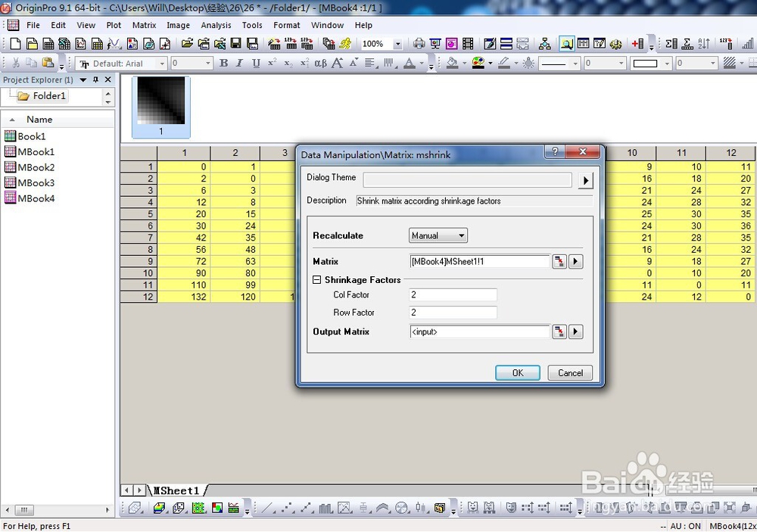Open the Project Explorer panel options arrow
This screenshot has height=532, width=757.
(x=83, y=79)
